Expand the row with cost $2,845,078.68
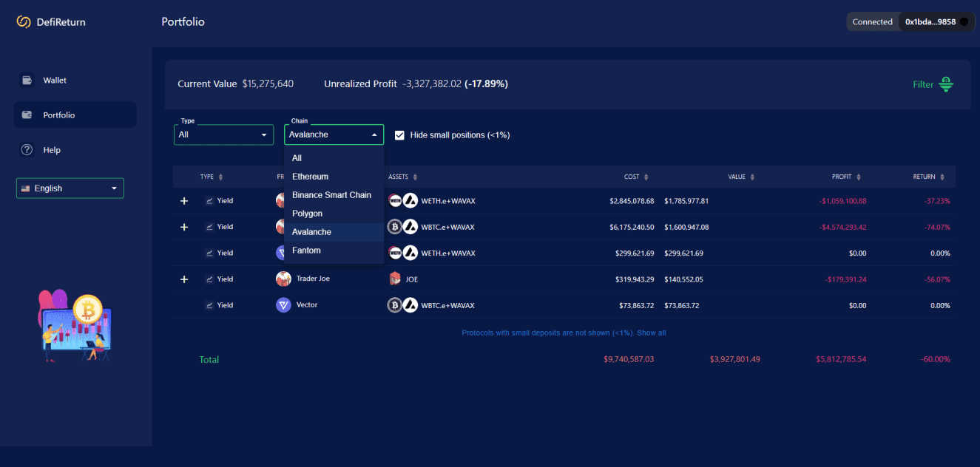 coord(184,201)
